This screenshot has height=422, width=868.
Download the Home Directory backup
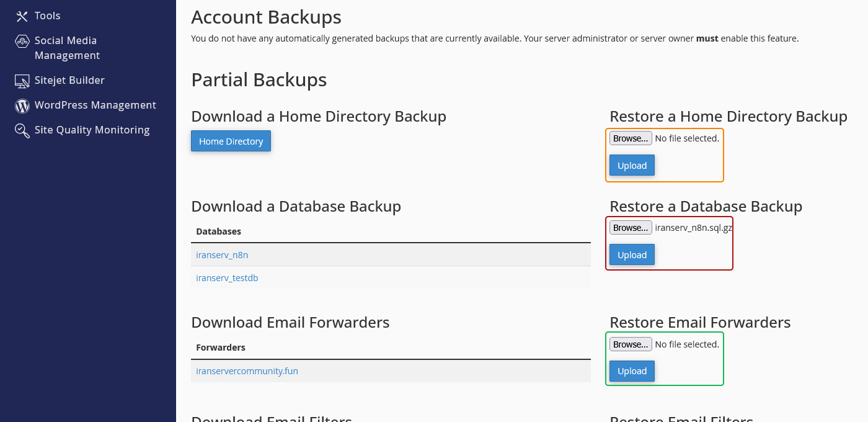click(x=231, y=141)
